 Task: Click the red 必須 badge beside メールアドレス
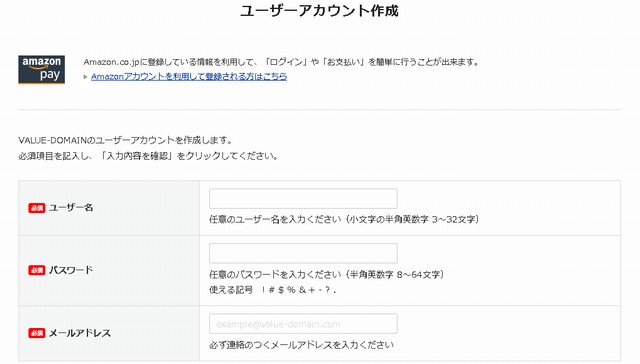tap(37, 333)
